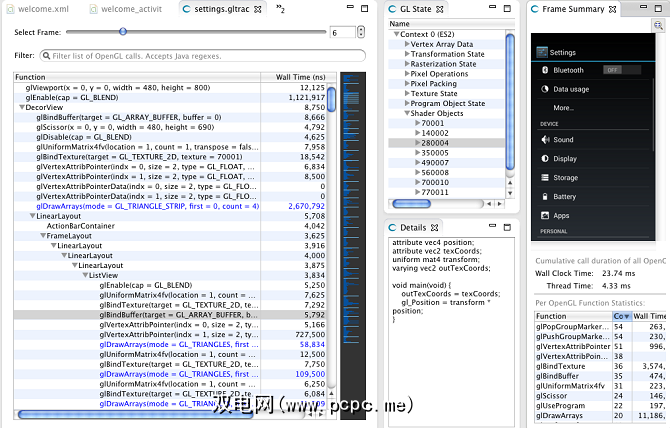Minimize the GL State panel
This screenshot has width=670, height=428.
(x=490, y=9)
